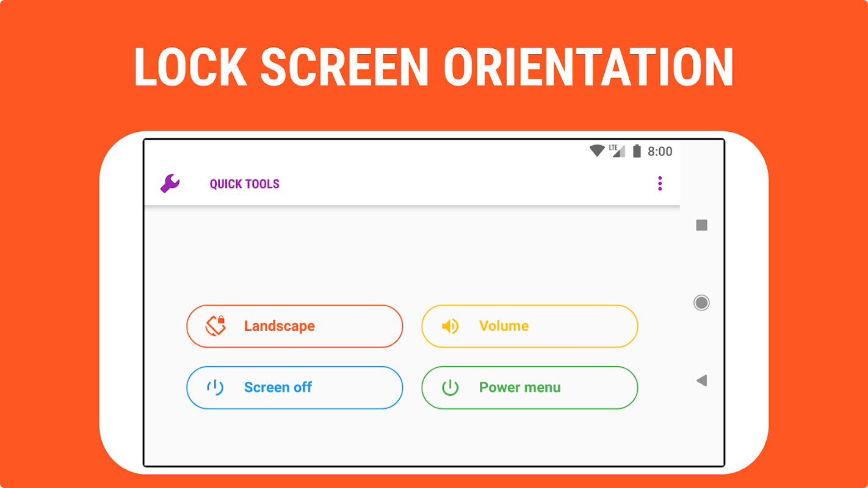Tap the purple wrench app icon

[170, 184]
